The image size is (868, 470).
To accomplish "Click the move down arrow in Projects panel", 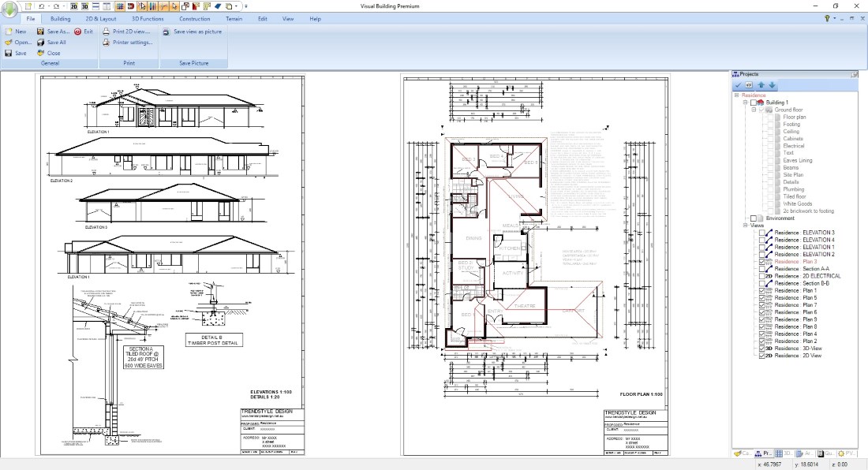I will click(773, 85).
